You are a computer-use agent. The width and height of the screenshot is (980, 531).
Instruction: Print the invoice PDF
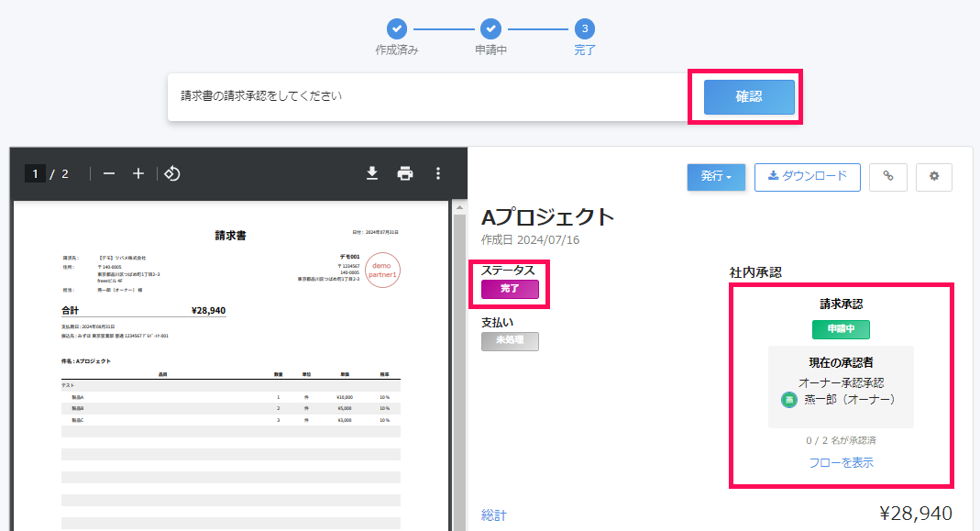pos(405,173)
